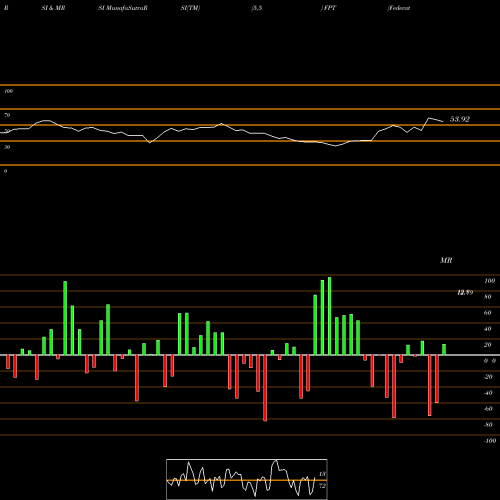Click the 'FPT' symbol header text

coord(329,8)
